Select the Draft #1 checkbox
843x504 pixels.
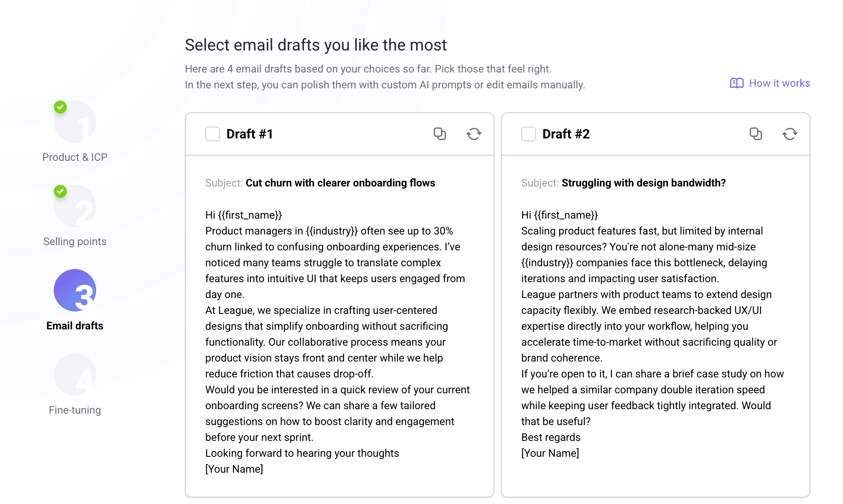[x=213, y=134]
